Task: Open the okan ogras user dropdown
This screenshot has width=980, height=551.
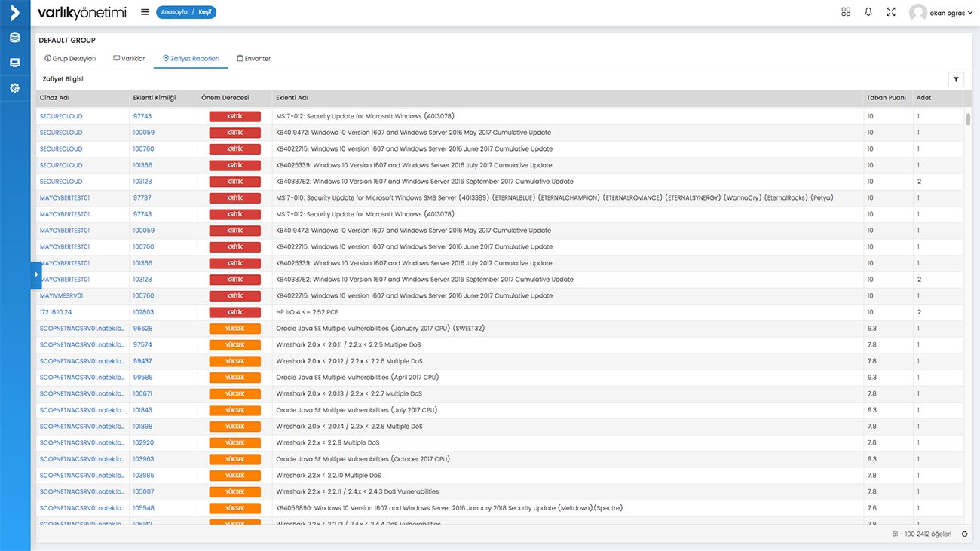Action: tap(942, 13)
